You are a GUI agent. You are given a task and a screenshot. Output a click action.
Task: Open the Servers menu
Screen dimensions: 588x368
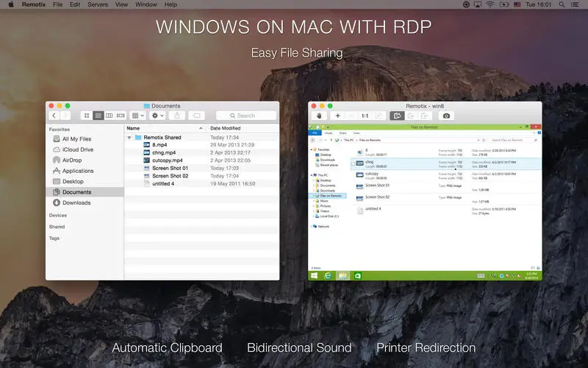98,4
